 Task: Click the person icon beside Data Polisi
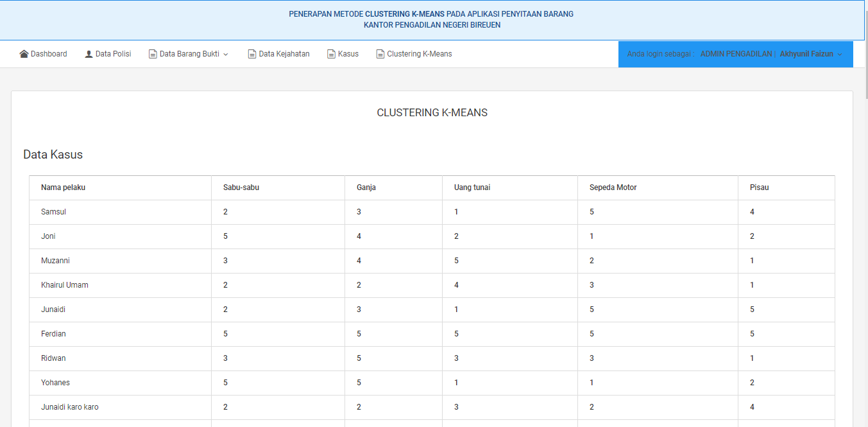(x=89, y=54)
